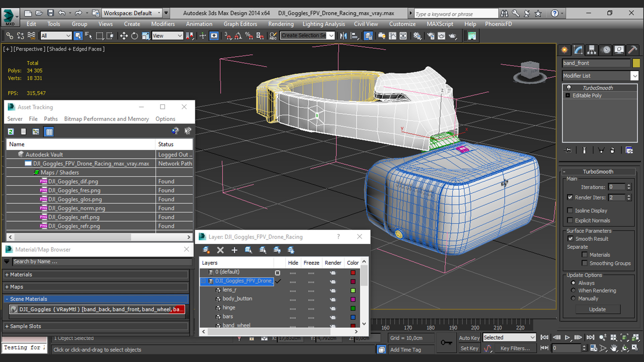The width and height of the screenshot is (644, 362).
Task: Open the Material Editor icon
Action: tap(418, 36)
